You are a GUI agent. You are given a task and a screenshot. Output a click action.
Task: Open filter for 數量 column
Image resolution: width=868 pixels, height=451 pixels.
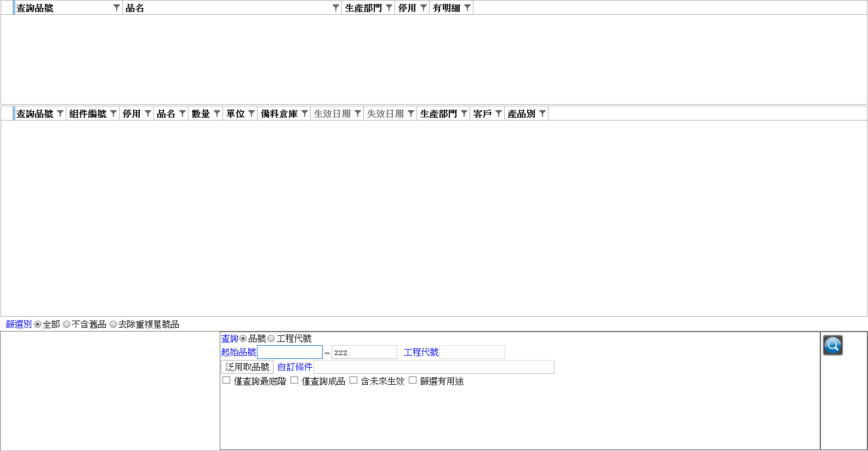pyautogui.click(x=217, y=113)
